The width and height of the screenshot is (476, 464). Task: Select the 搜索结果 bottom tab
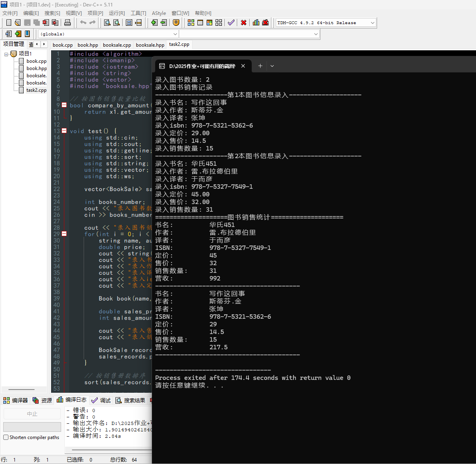tap(131, 400)
